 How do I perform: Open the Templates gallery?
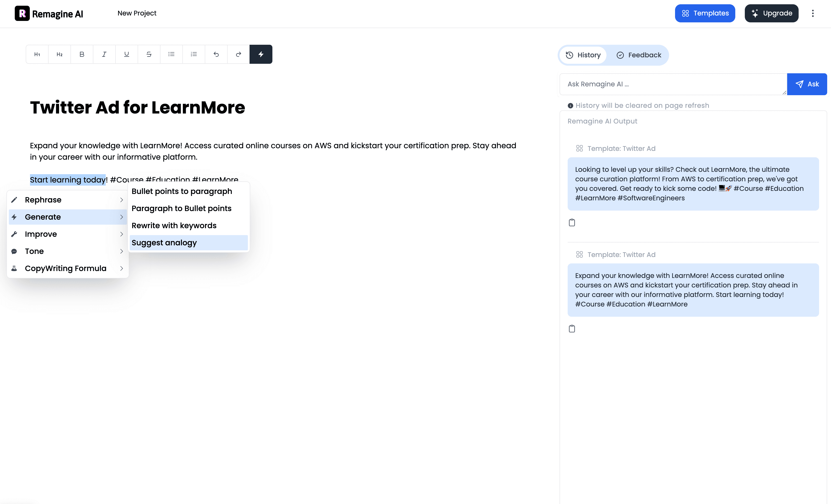(705, 13)
